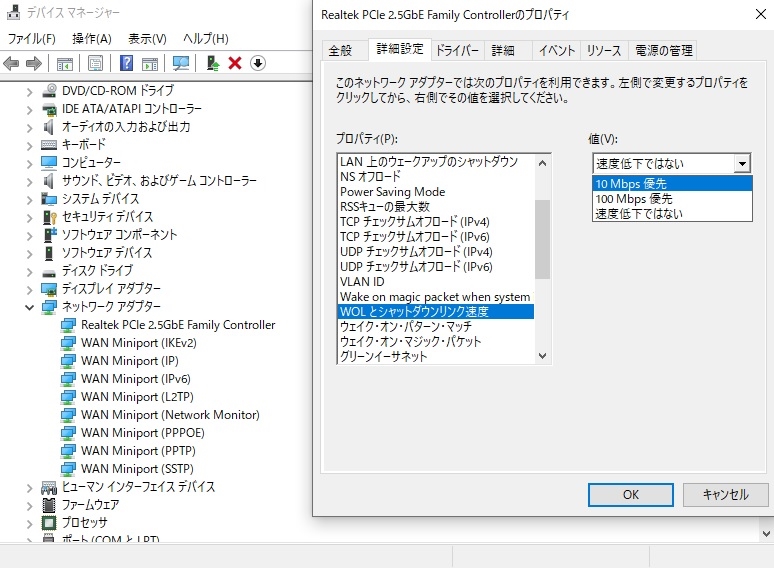Image resolution: width=774 pixels, height=568 pixels.
Task: Expand the サウンド、ビデオ、およびゲーム コントローラー node
Action: [30, 182]
